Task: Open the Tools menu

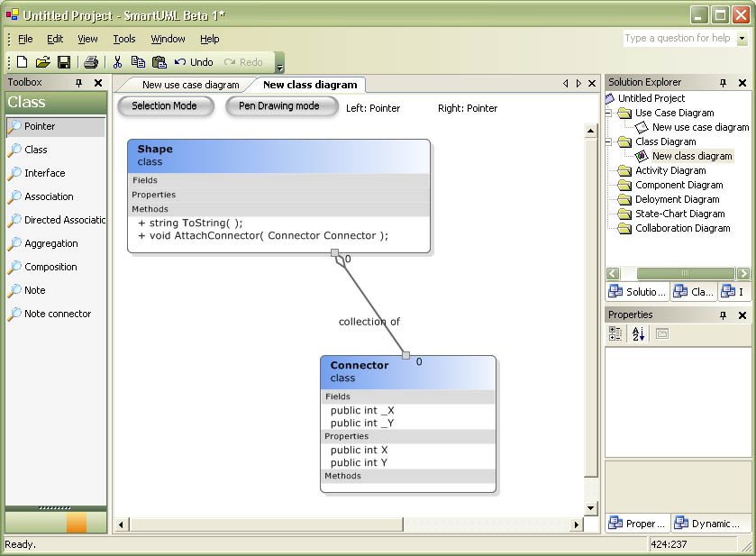Action: coord(124,39)
